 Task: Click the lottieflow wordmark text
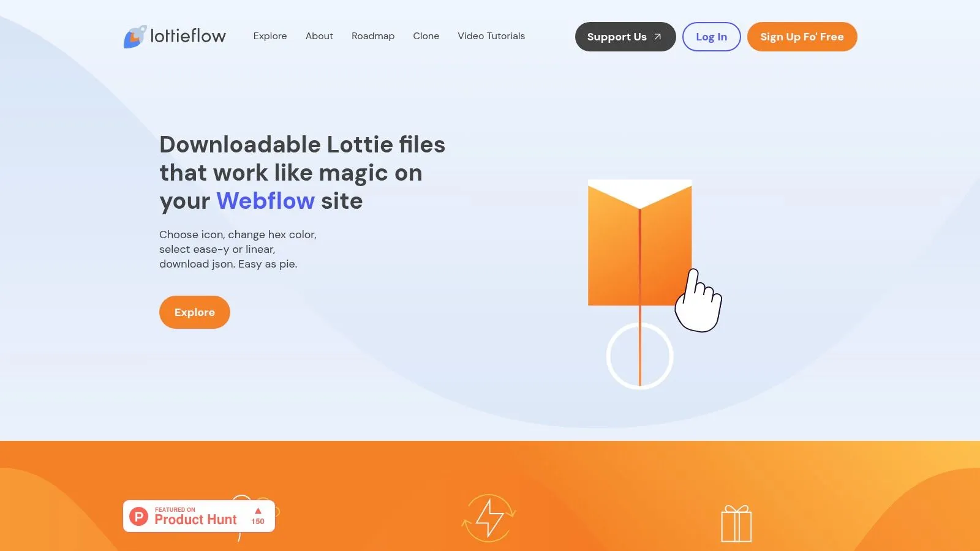click(188, 36)
